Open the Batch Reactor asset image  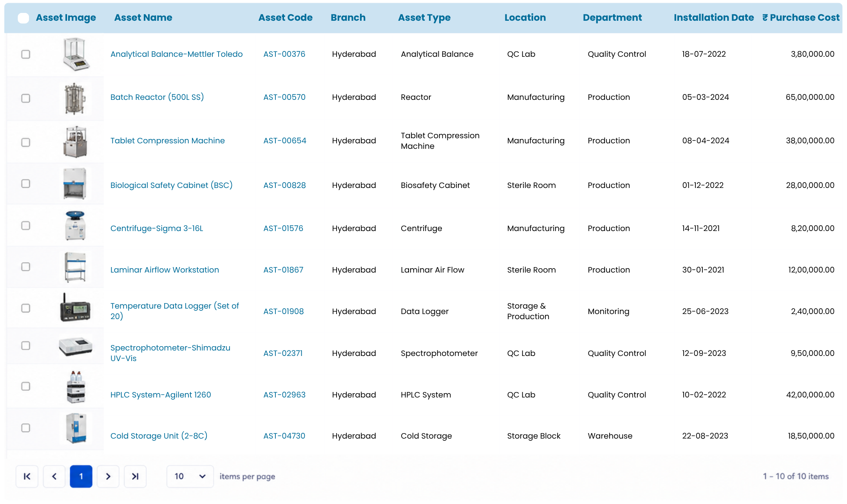click(x=75, y=98)
